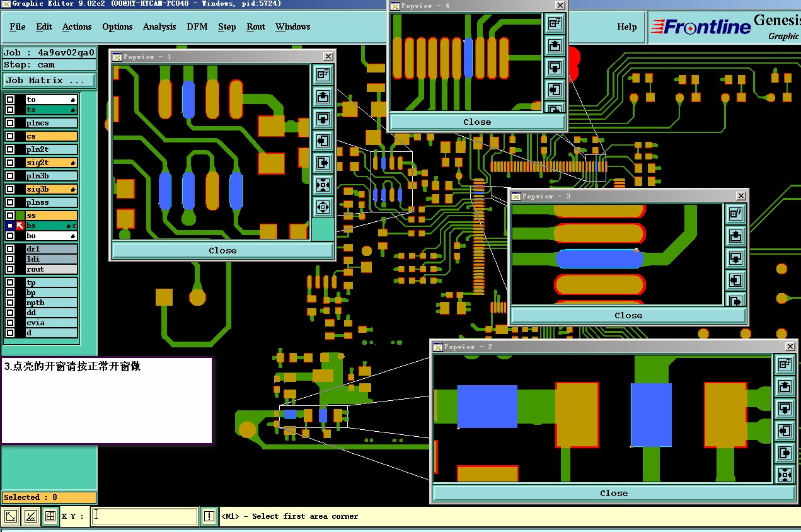Click the top view-sync icon in Popview 2
This screenshot has width=801, height=532.
(x=785, y=364)
